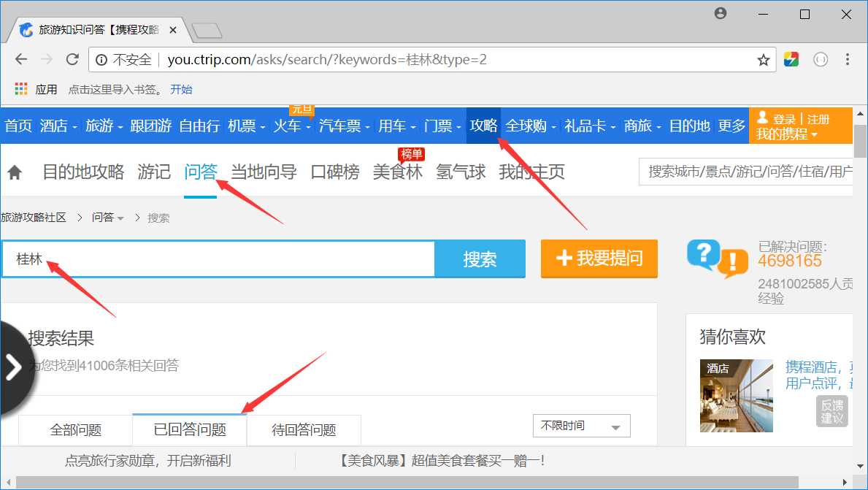Open the 不限时间 time filter dropdown
Image resolution: width=868 pixels, height=490 pixels.
click(x=581, y=426)
